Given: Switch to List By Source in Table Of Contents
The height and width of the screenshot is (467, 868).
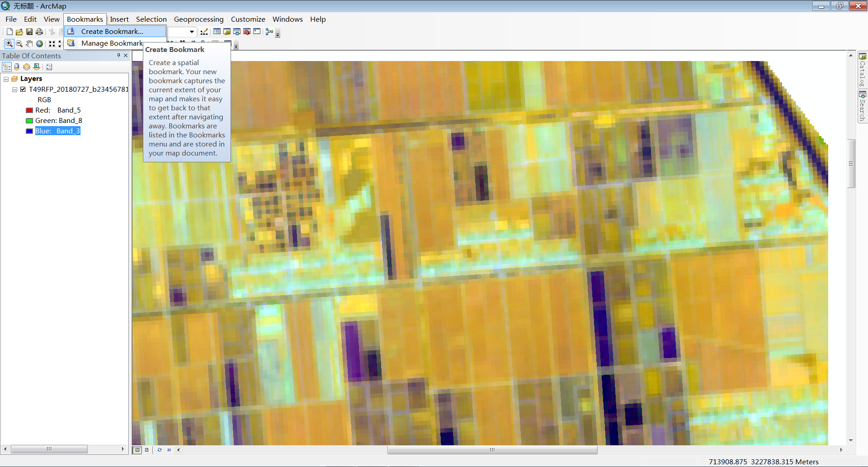Looking at the screenshot, I should point(17,66).
